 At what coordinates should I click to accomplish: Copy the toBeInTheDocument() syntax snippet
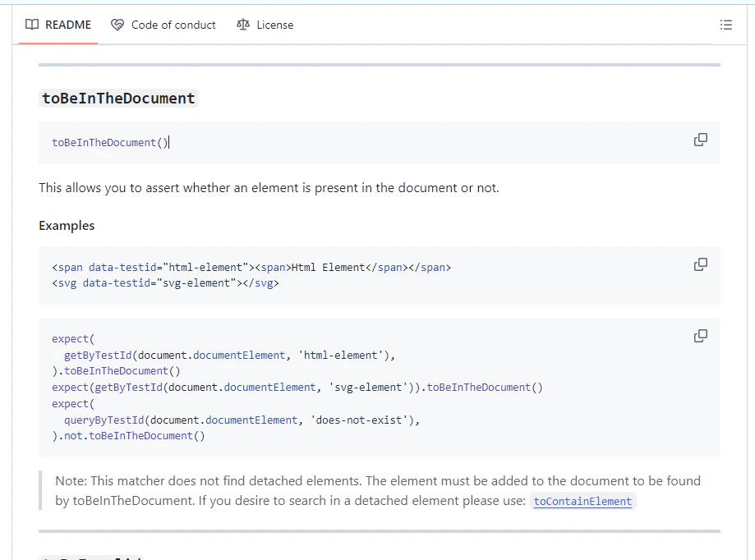coord(700,140)
